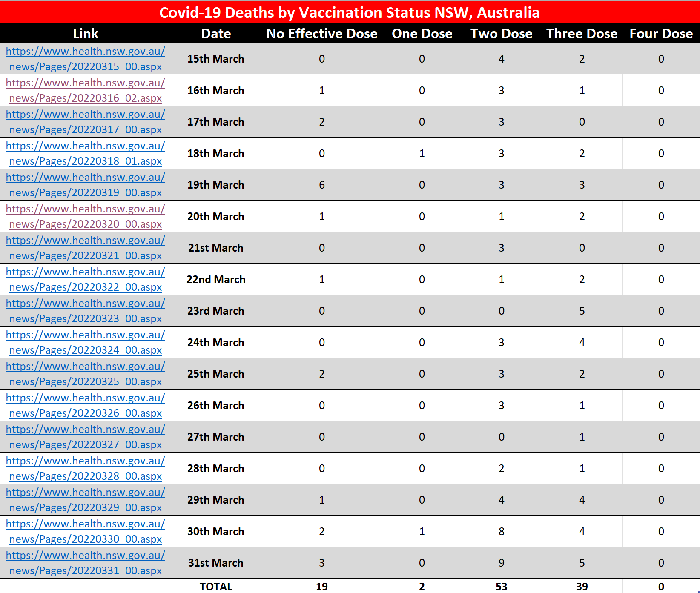Select the '22nd March' date cell
This screenshot has height=593, width=700.
point(216,279)
